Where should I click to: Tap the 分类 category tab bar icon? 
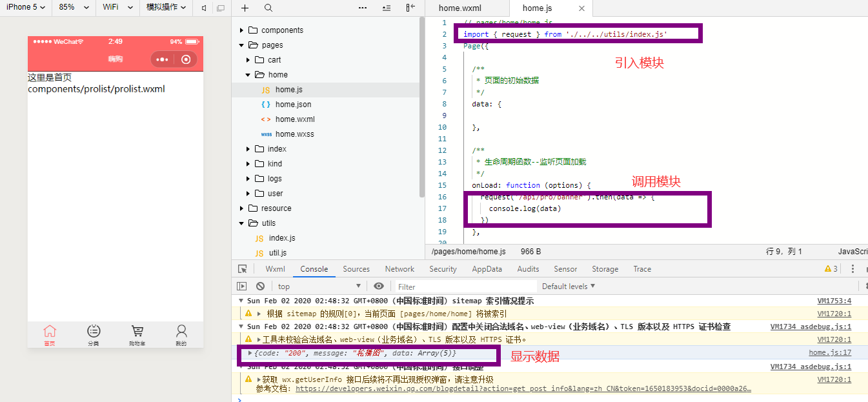94,335
